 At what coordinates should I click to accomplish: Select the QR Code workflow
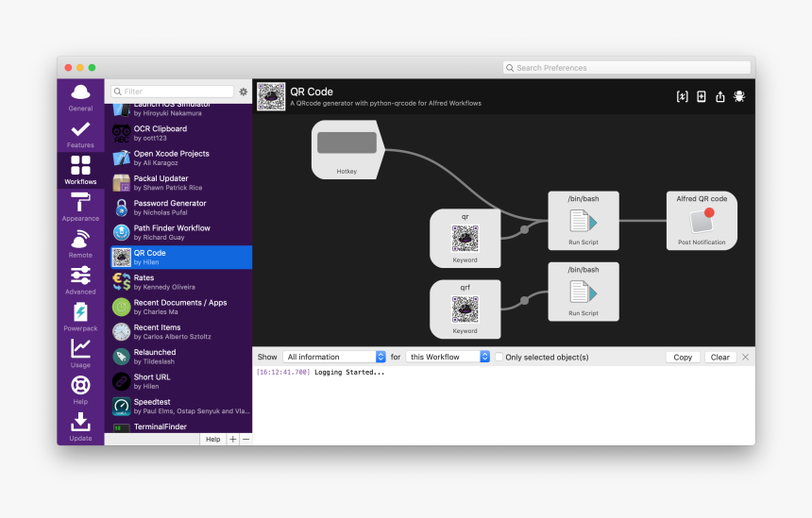181,258
